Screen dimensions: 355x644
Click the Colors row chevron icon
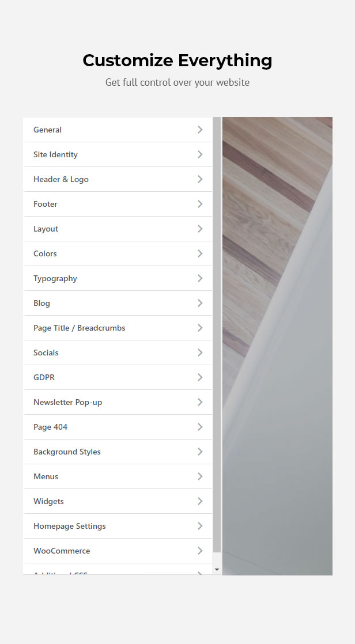(x=200, y=253)
